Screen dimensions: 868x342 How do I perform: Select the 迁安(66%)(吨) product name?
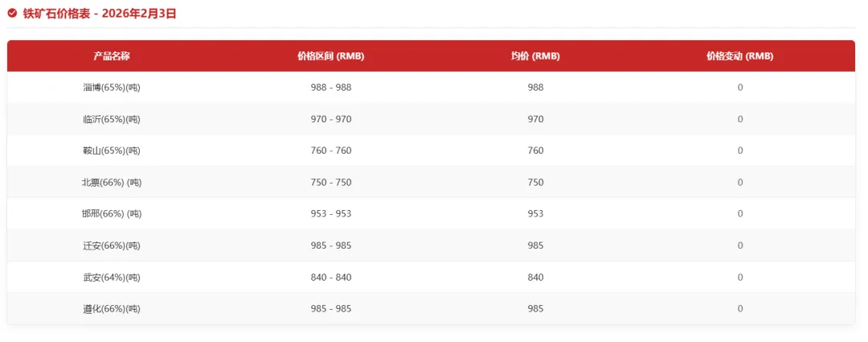(x=112, y=245)
